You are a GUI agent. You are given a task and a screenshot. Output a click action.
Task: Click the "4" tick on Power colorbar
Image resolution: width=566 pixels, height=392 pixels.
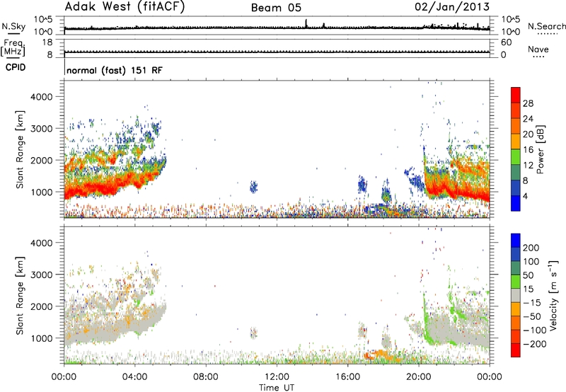click(x=526, y=196)
